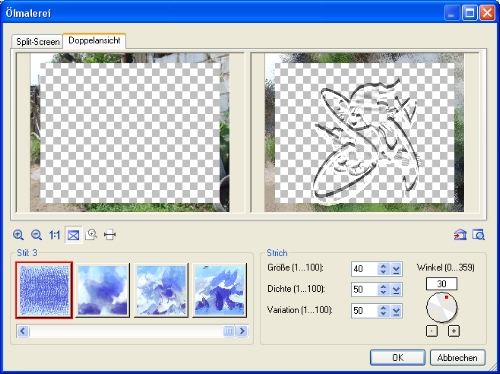Select the Doppelansicht tab
Screen dimensions: 500x374
[x=94, y=41]
